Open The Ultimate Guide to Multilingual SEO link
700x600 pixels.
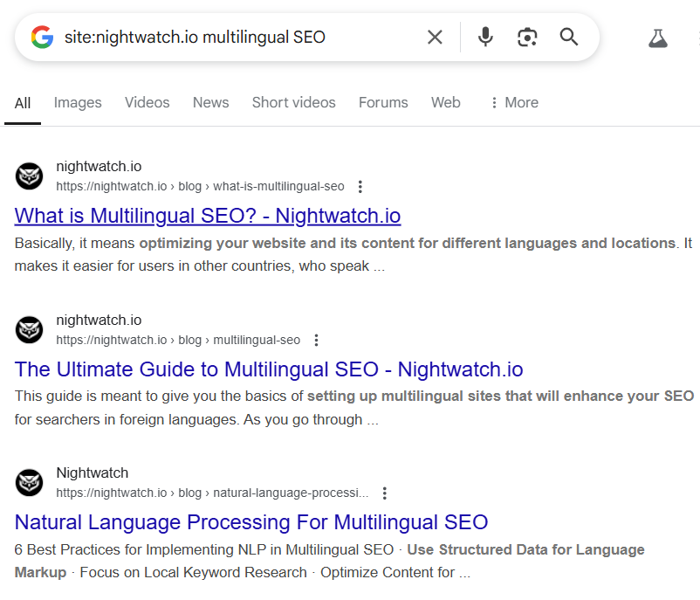coord(268,369)
